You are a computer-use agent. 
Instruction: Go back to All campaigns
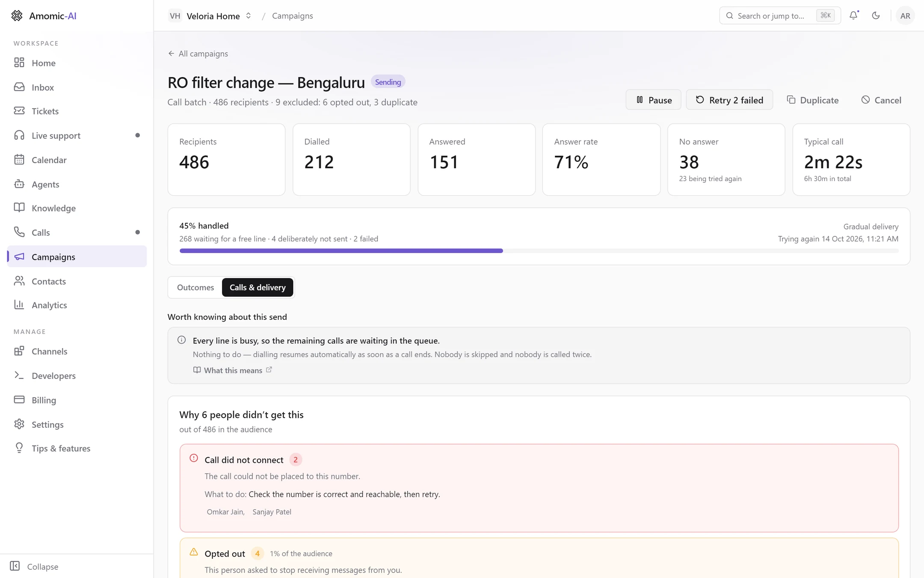coord(198,54)
